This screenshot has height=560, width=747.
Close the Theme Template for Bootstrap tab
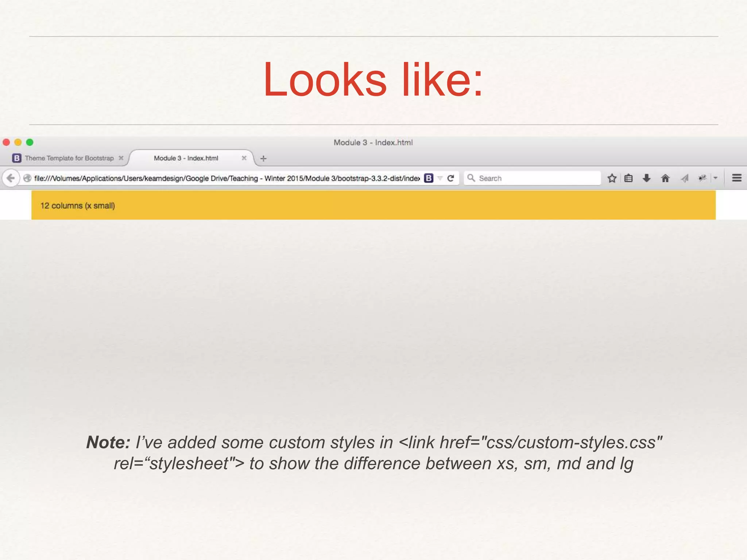click(121, 158)
